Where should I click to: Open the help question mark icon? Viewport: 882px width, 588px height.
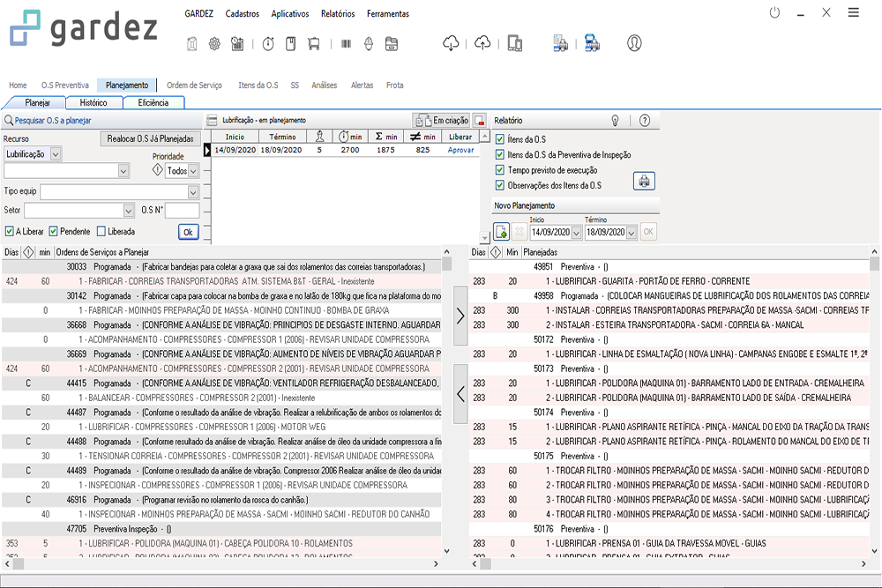pos(646,120)
